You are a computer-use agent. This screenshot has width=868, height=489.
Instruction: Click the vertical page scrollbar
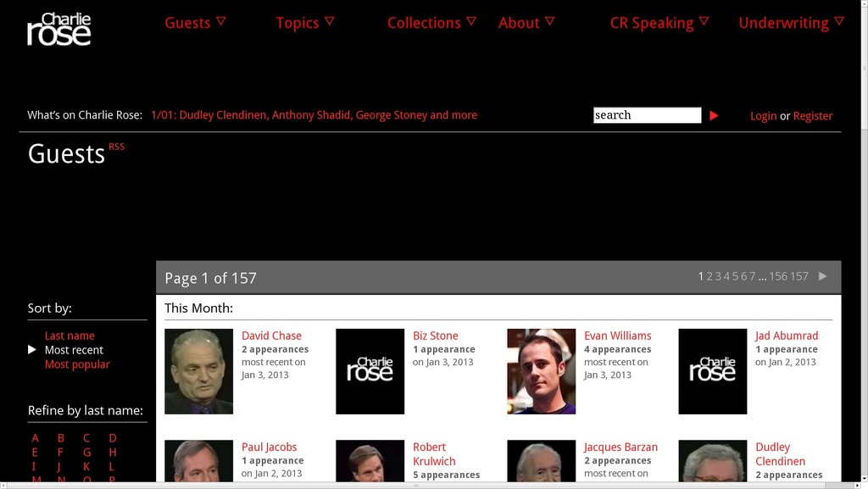click(x=864, y=242)
